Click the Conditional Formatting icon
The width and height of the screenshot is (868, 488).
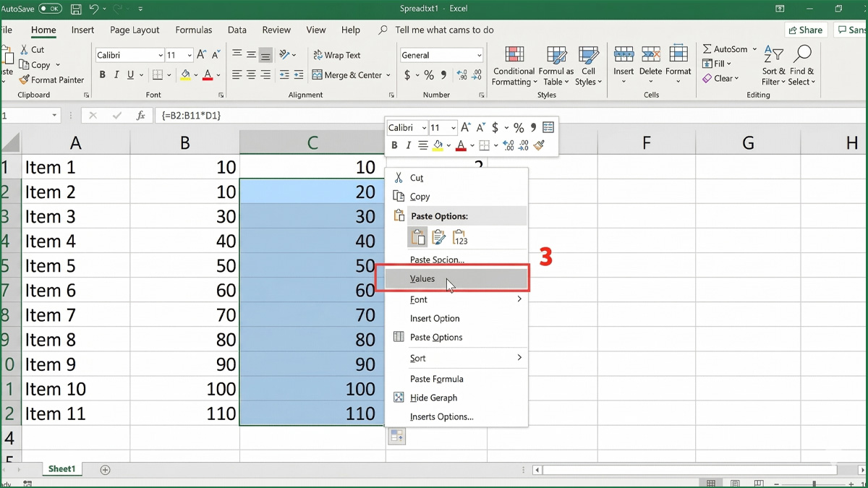[x=514, y=56]
